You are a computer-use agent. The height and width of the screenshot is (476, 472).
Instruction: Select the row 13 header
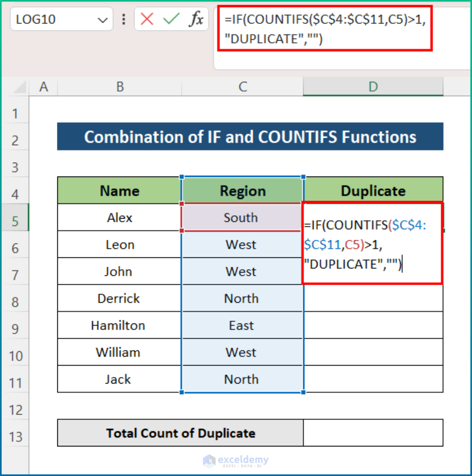coord(15,436)
